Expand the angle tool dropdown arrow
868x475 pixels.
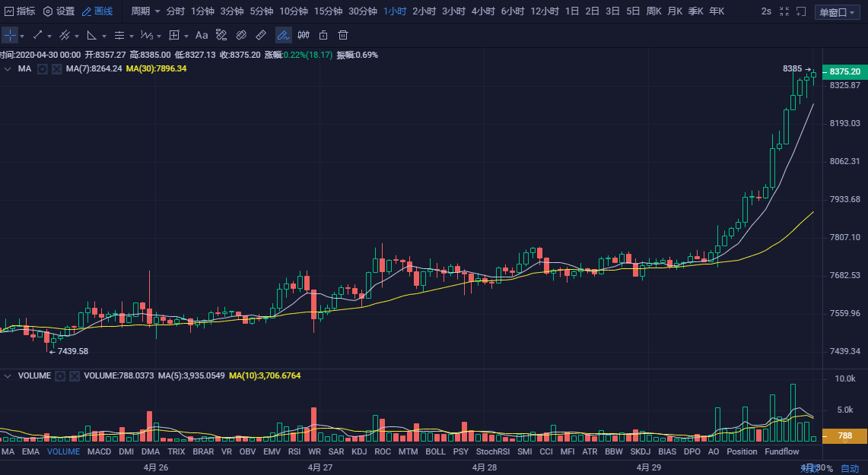(x=103, y=36)
